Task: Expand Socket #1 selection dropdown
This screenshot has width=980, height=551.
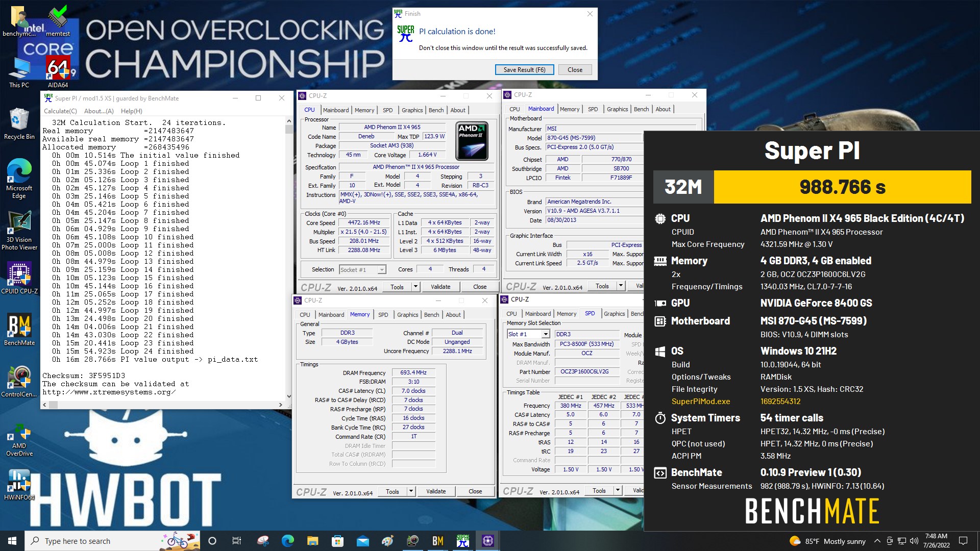Action: click(381, 269)
